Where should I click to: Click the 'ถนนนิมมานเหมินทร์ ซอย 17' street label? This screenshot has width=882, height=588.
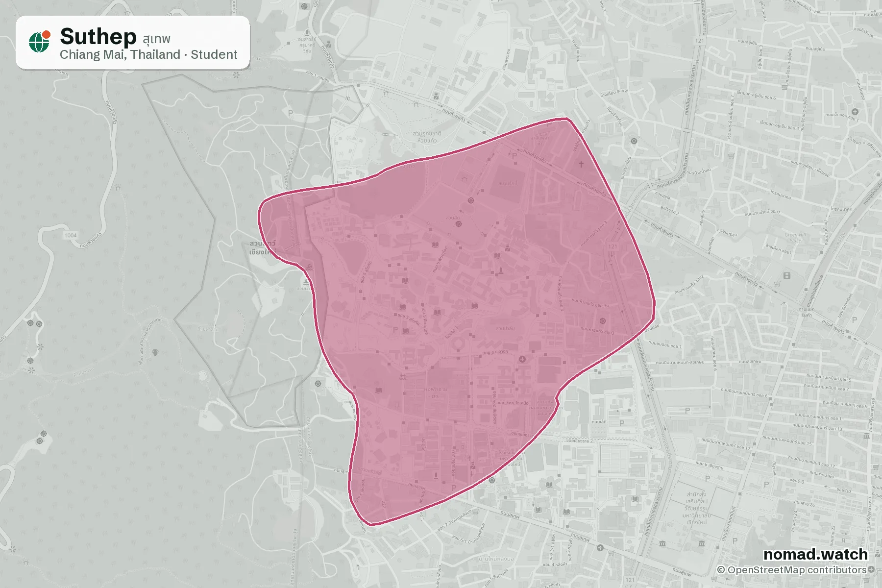(811, 461)
